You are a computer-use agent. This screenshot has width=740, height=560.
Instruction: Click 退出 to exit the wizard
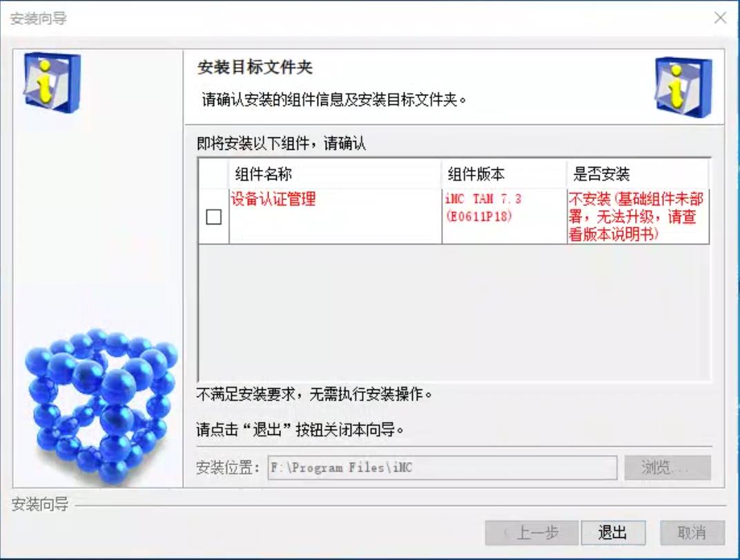pos(613,532)
